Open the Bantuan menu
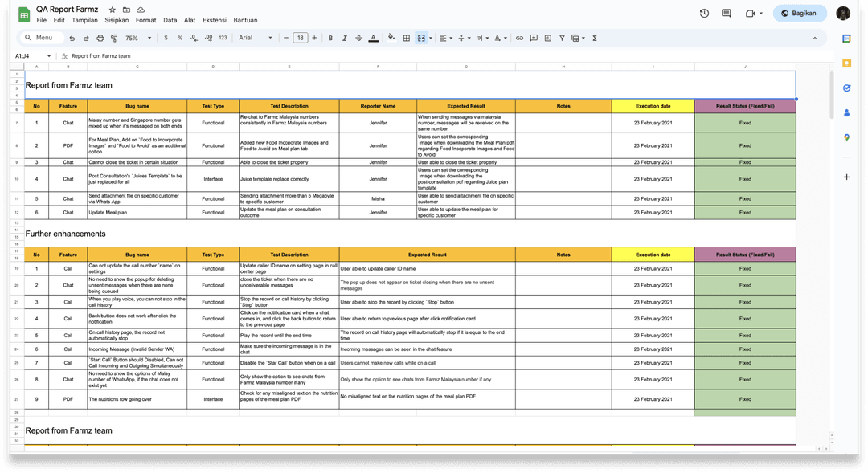This screenshot has height=473, width=868. coord(245,20)
